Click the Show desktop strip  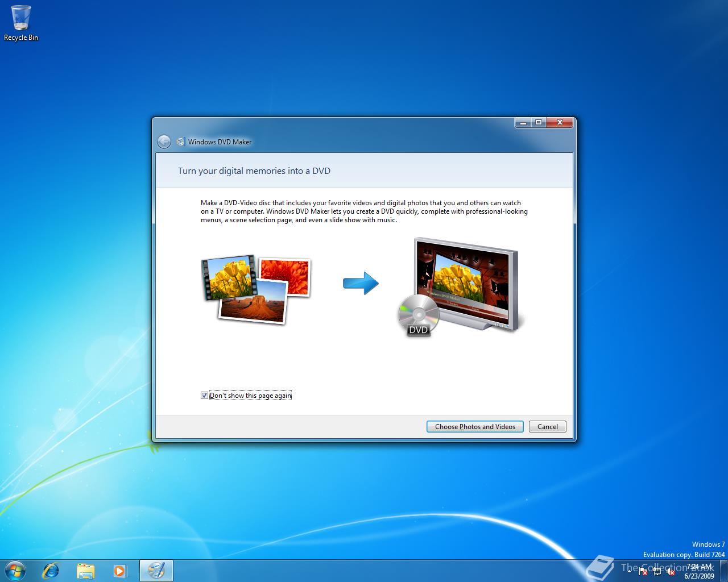(x=724, y=571)
